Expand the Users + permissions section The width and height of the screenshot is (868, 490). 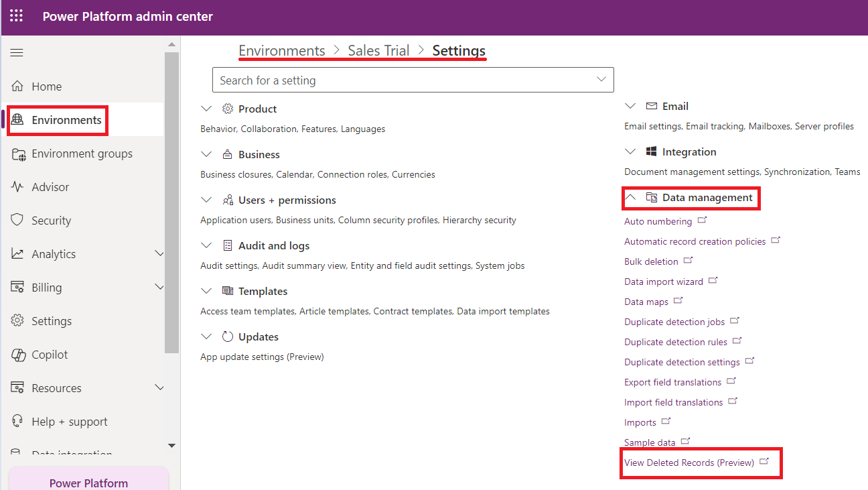(x=206, y=200)
